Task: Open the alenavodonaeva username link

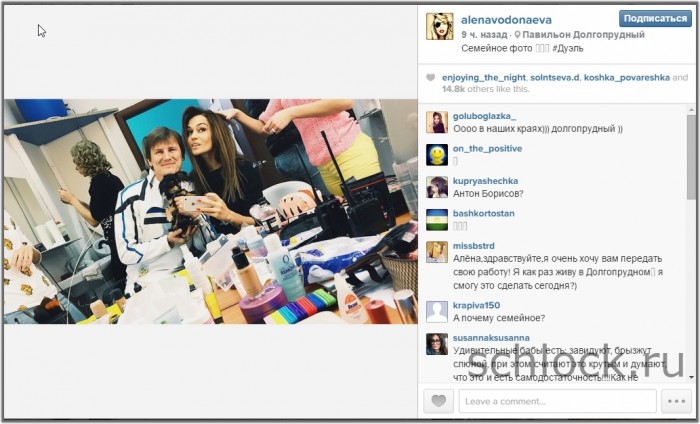Action: (x=506, y=20)
